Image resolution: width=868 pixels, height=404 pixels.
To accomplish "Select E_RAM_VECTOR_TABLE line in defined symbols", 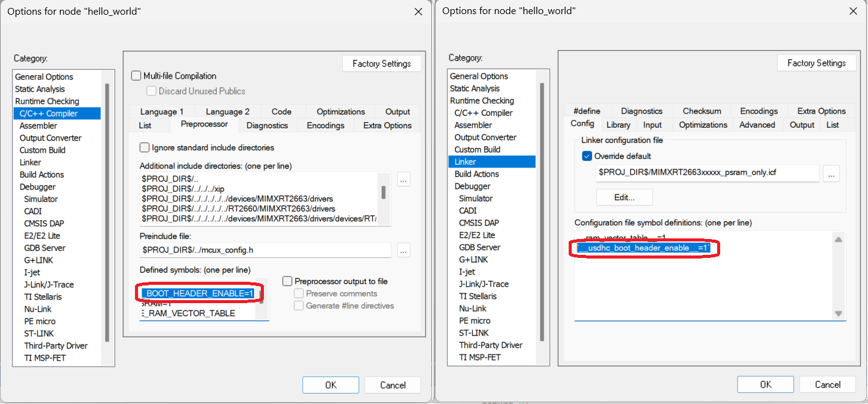I will point(188,313).
